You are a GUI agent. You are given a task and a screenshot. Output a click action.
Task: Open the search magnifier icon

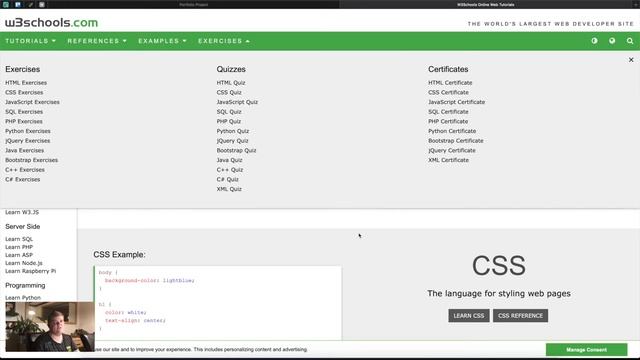pyautogui.click(x=630, y=41)
